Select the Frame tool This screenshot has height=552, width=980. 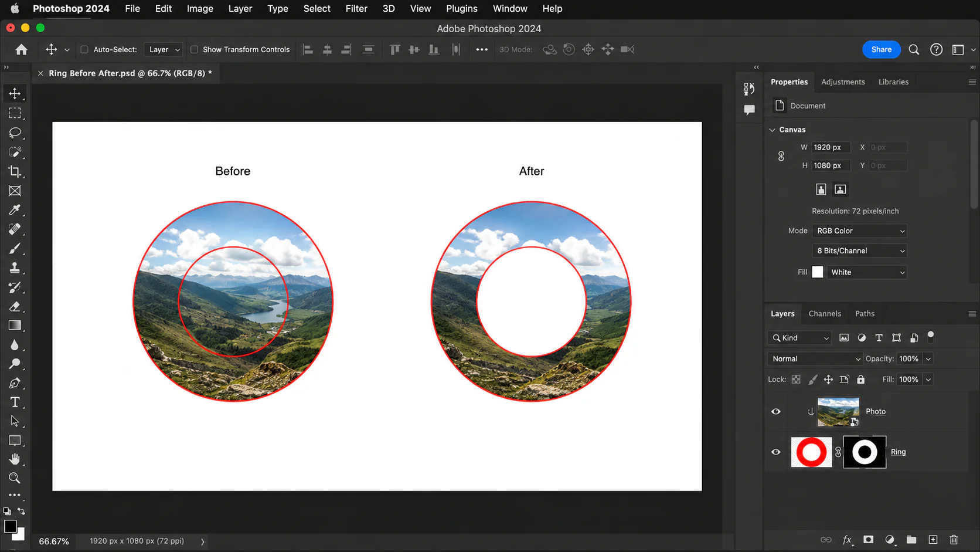15,191
